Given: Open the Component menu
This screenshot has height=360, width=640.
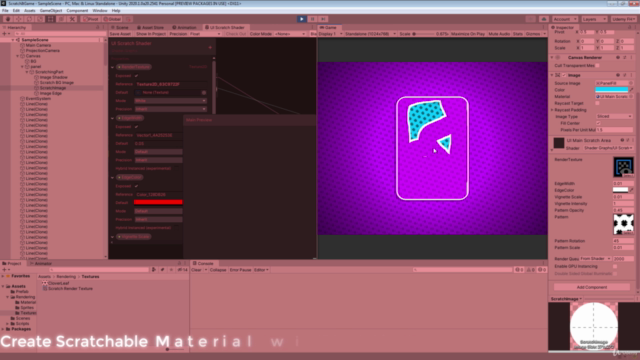Looking at the screenshot, I should pyautogui.click(x=77, y=11).
